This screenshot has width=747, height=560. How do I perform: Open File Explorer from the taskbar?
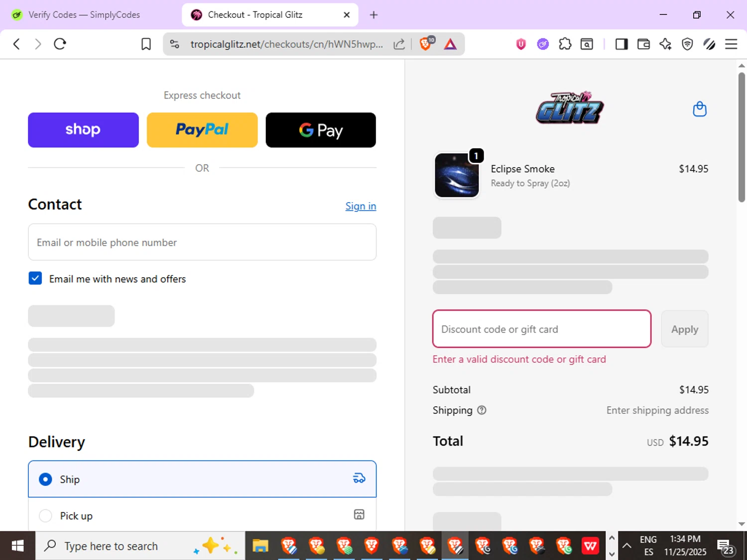click(x=260, y=546)
